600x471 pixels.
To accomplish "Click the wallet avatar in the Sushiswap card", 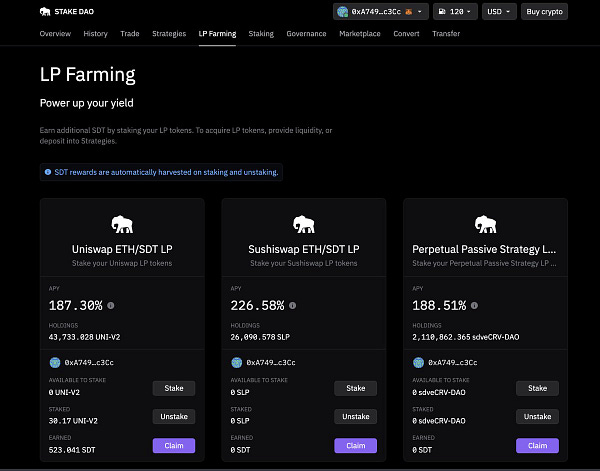I will (237, 362).
